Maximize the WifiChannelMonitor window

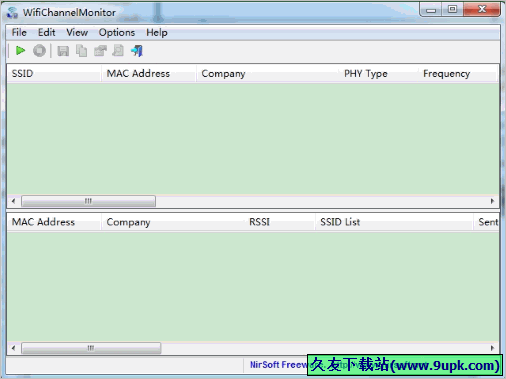[452, 9]
